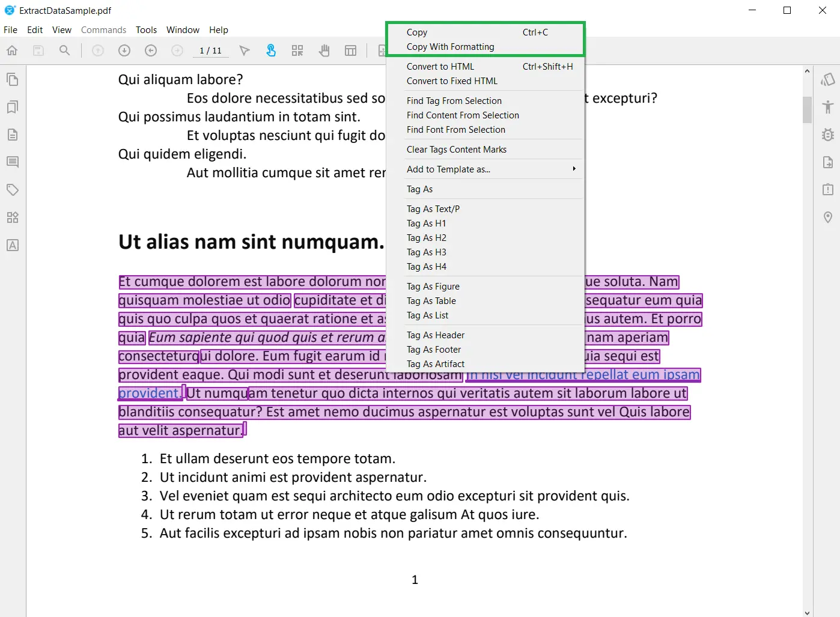Choose Find Tag From Selection
This screenshot has width=840, height=617.
tap(485, 101)
